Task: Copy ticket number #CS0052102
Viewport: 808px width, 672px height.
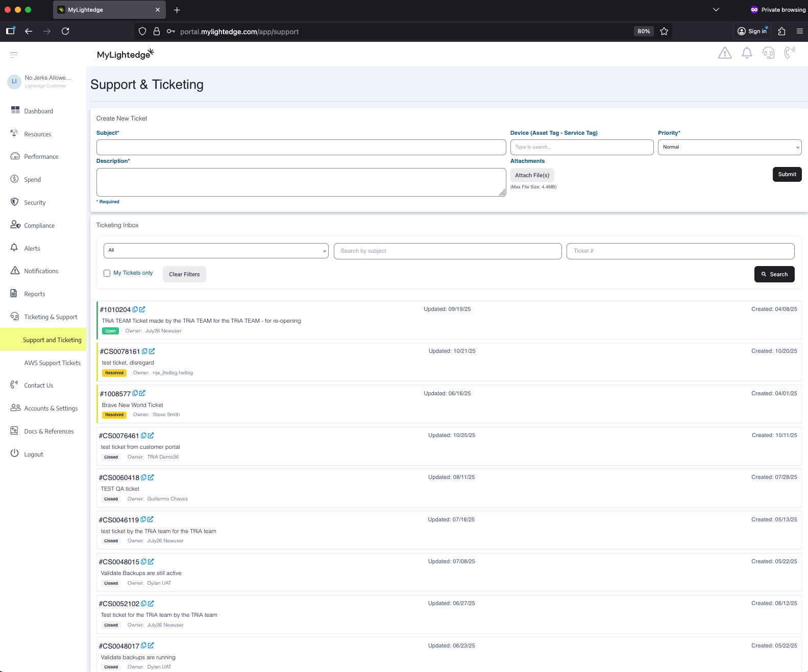Action: tap(143, 604)
